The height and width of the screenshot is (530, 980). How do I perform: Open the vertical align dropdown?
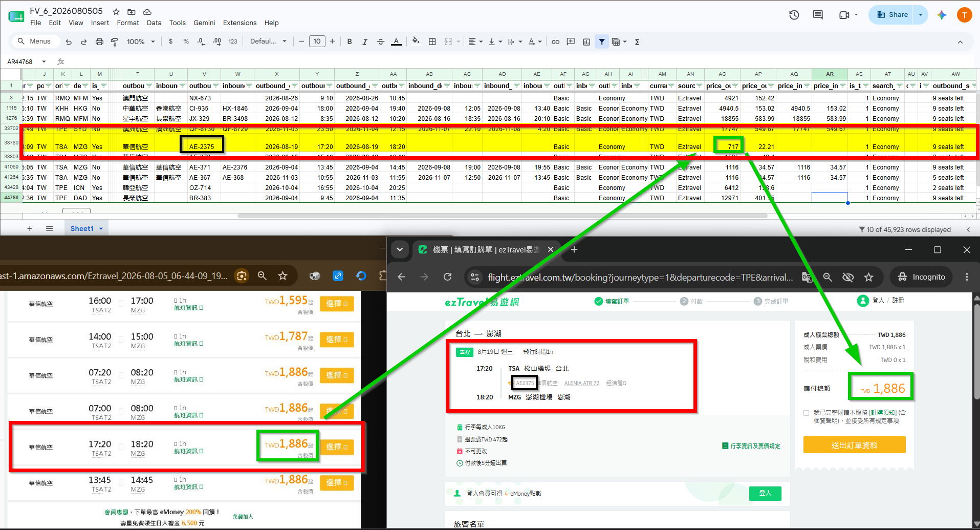(x=495, y=42)
